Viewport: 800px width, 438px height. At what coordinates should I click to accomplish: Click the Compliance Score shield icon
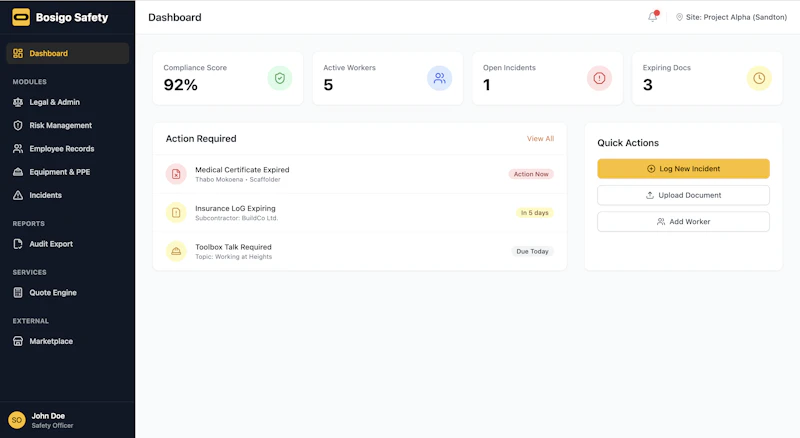[280, 78]
